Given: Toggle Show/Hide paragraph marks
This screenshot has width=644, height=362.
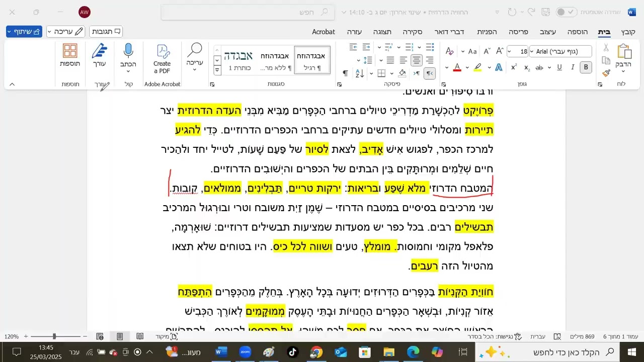Looking at the screenshot, I should point(345,73).
